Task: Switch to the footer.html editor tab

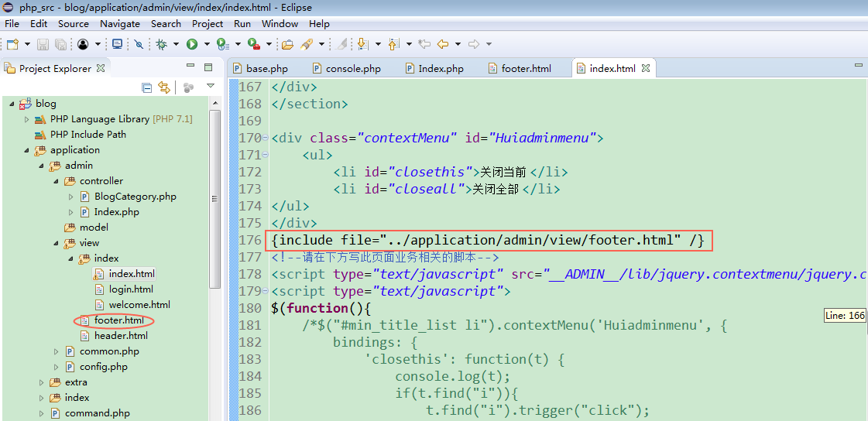Action: click(x=520, y=69)
